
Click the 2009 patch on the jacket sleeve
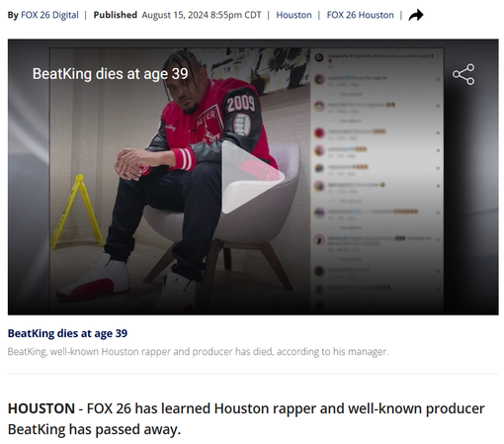click(x=241, y=104)
